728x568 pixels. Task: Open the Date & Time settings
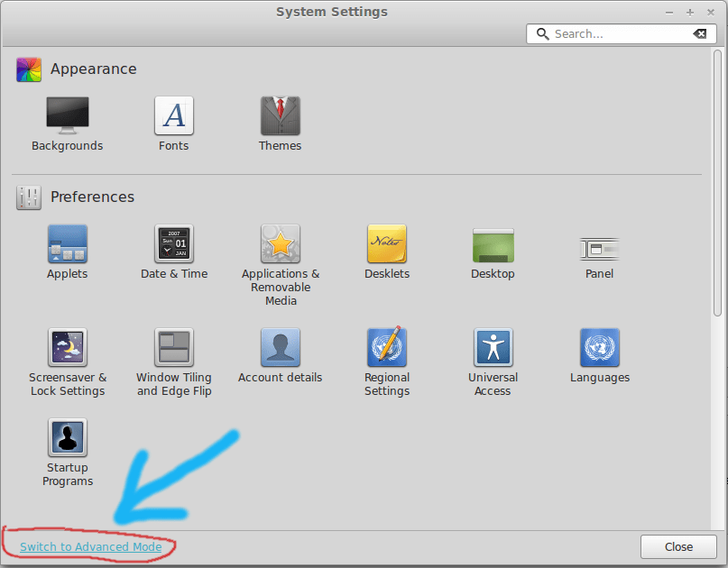(173, 243)
